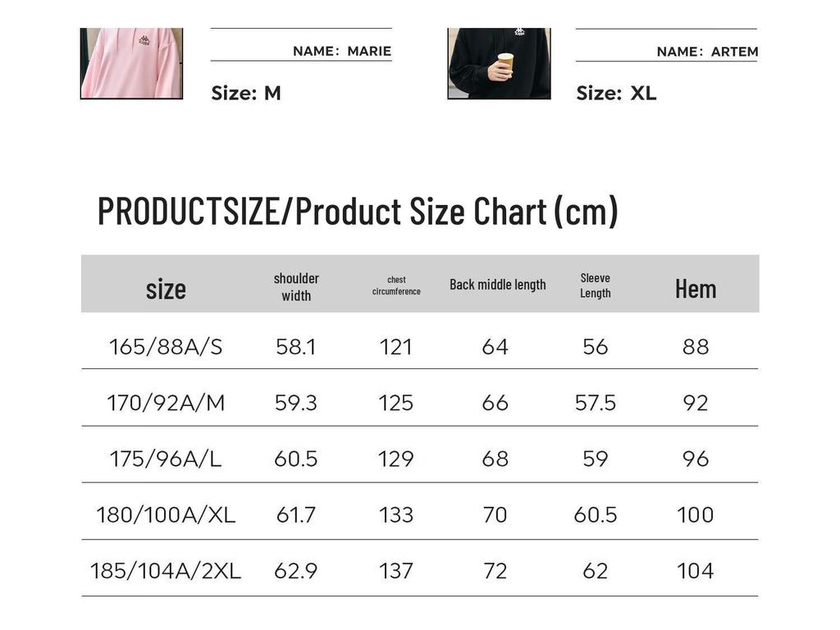840x630 pixels.
Task: Click the Hem column header
Action: [x=696, y=289]
